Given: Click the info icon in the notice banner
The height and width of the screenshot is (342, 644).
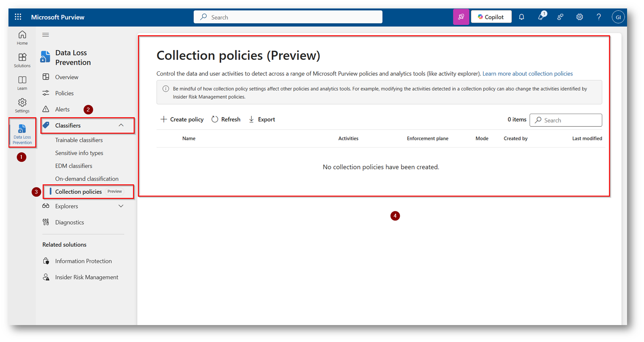Looking at the screenshot, I should pyautogui.click(x=166, y=89).
